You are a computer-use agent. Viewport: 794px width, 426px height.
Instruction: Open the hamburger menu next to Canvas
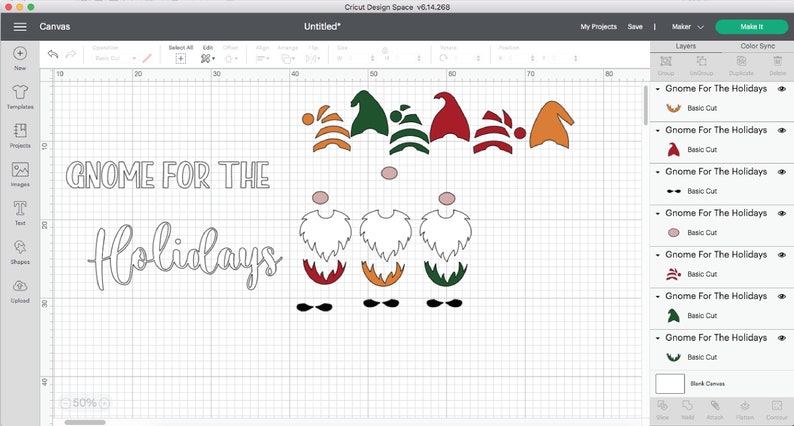pyautogui.click(x=20, y=27)
